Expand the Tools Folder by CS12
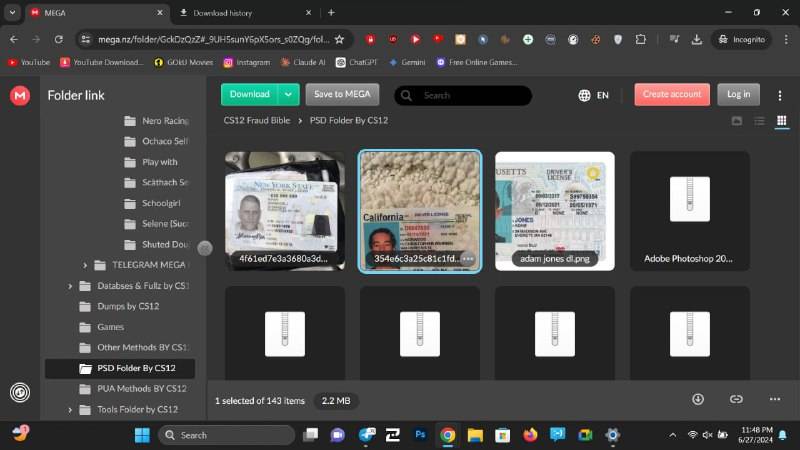Image resolution: width=800 pixels, height=450 pixels. tap(70, 410)
